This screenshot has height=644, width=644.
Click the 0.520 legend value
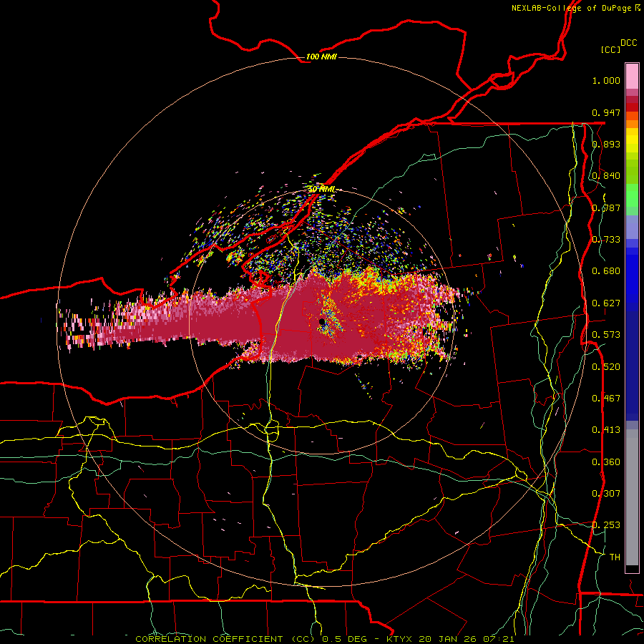pos(606,367)
